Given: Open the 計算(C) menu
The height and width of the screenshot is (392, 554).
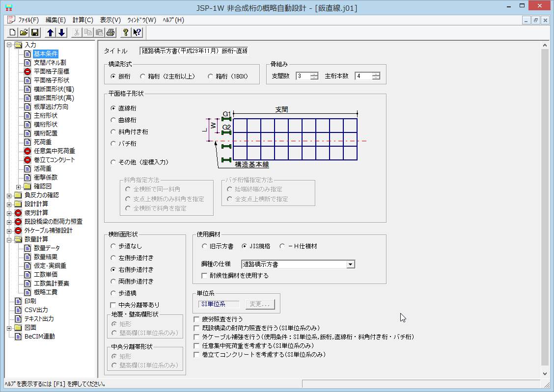Looking at the screenshot, I should (83, 20).
